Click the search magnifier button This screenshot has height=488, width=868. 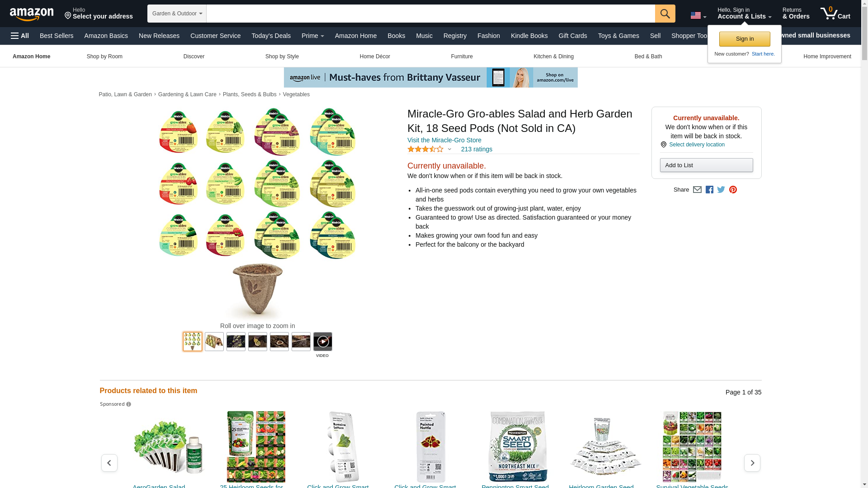[x=665, y=14]
